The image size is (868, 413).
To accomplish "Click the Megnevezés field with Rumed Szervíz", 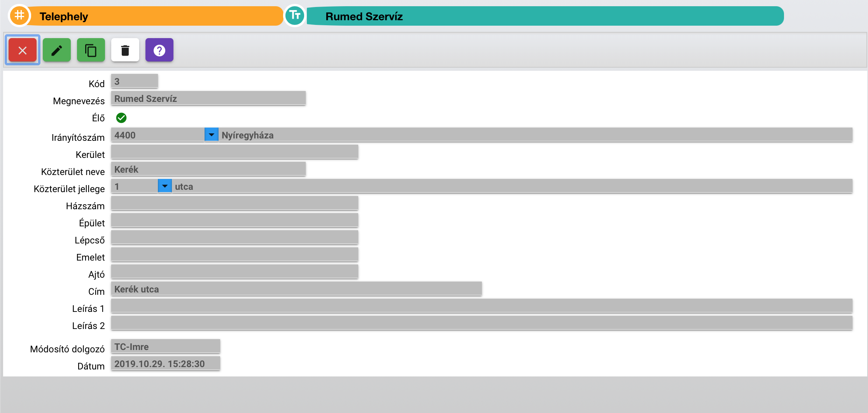I will (208, 98).
